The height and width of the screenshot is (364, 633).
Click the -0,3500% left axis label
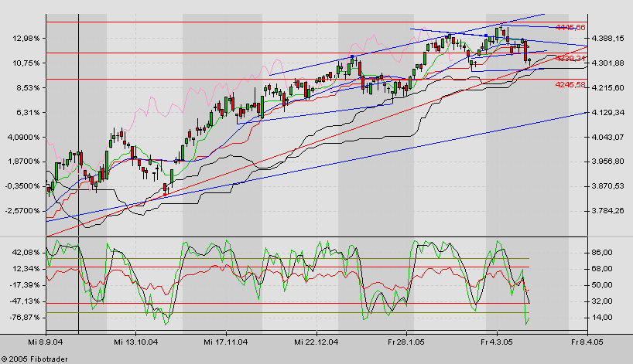tap(22, 185)
